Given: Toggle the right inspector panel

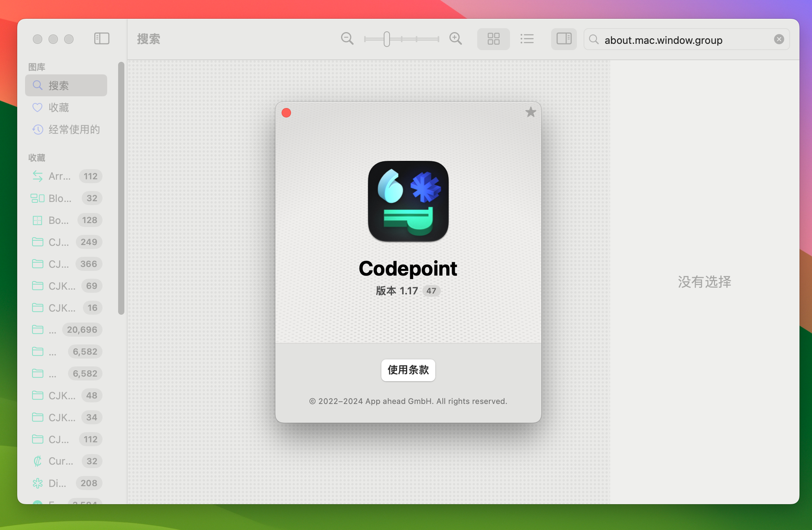Looking at the screenshot, I should click(564, 39).
